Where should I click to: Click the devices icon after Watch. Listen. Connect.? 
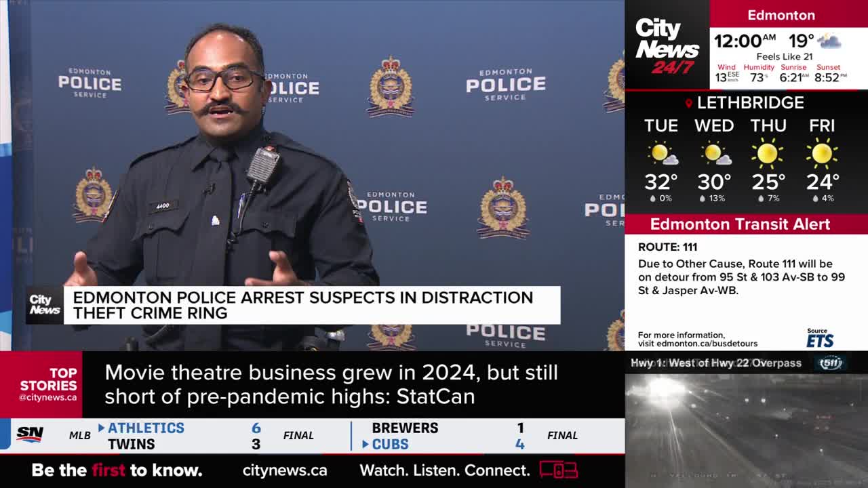tap(559, 470)
